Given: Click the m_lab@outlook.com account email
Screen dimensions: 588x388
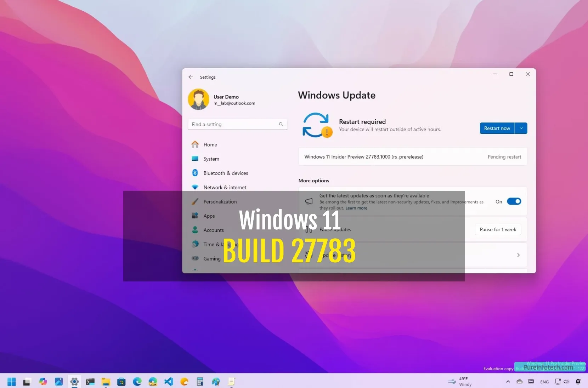Looking at the screenshot, I should (x=234, y=103).
